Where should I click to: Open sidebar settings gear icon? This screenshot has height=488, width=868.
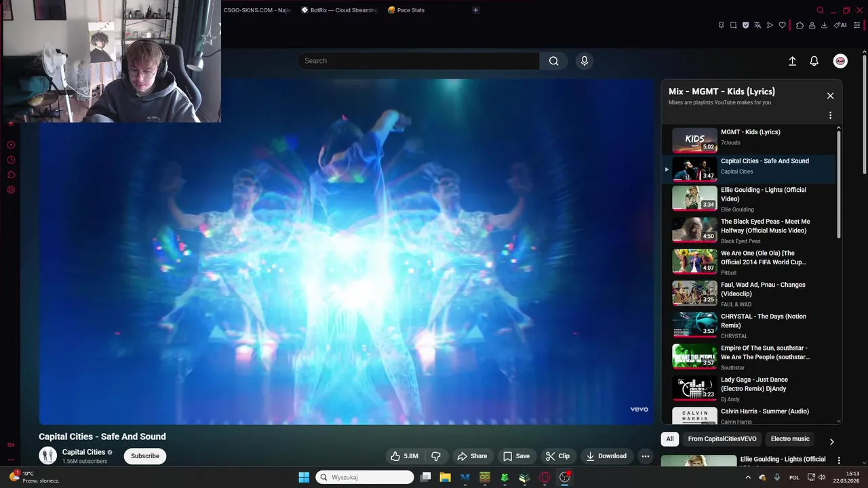(x=11, y=190)
